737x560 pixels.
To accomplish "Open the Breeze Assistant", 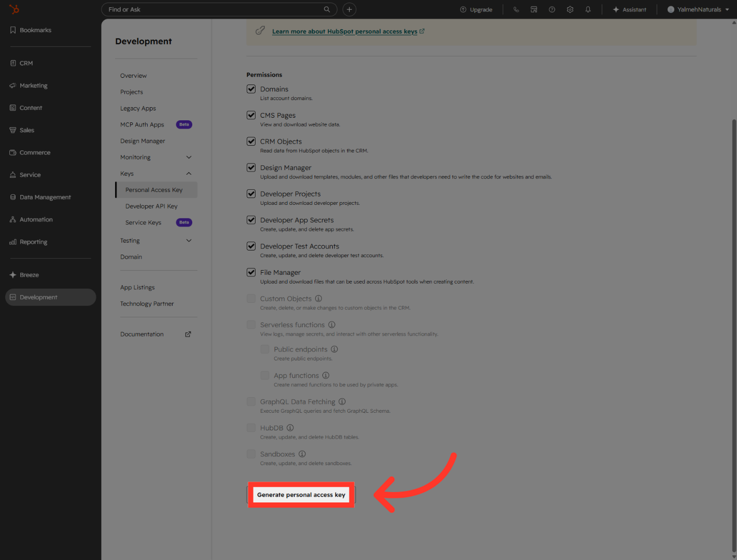I will pyautogui.click(x=629, y=9).
